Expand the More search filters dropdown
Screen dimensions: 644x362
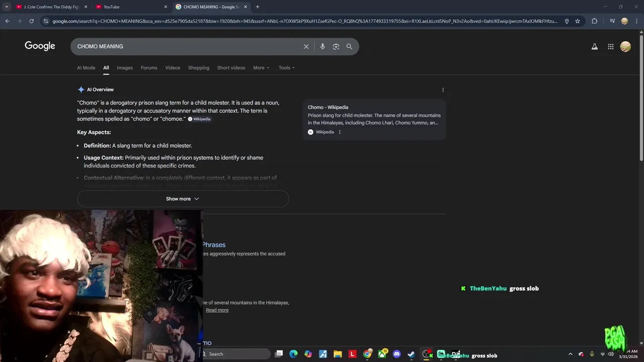click(x=261, y=68)
